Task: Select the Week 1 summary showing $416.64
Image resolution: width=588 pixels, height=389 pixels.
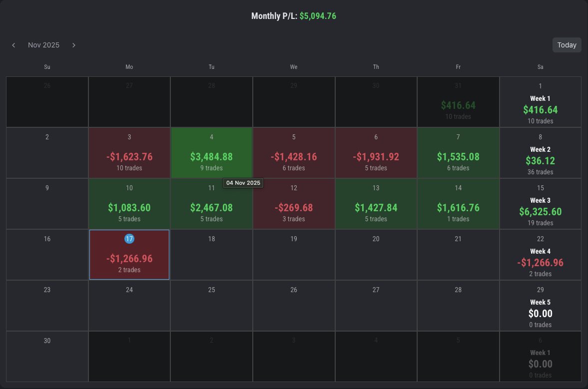Action: coord(540,102)
